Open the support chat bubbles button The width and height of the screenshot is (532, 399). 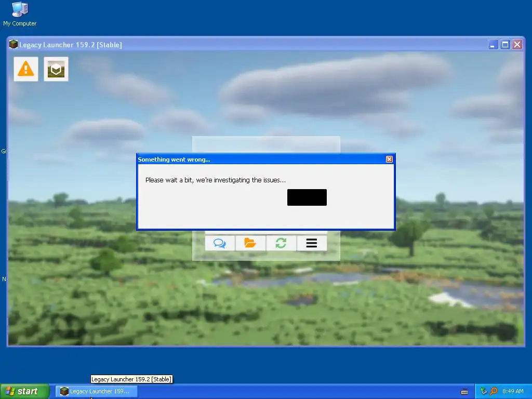click(x=220, y=243)
